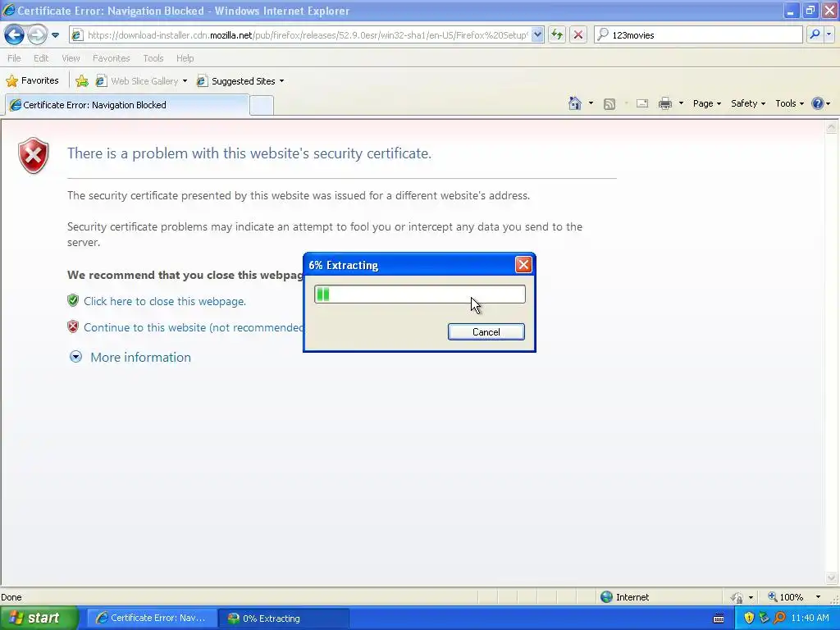The image size is (840, 630).
Task: Stop loading with the red X icon
Action: 578,35
